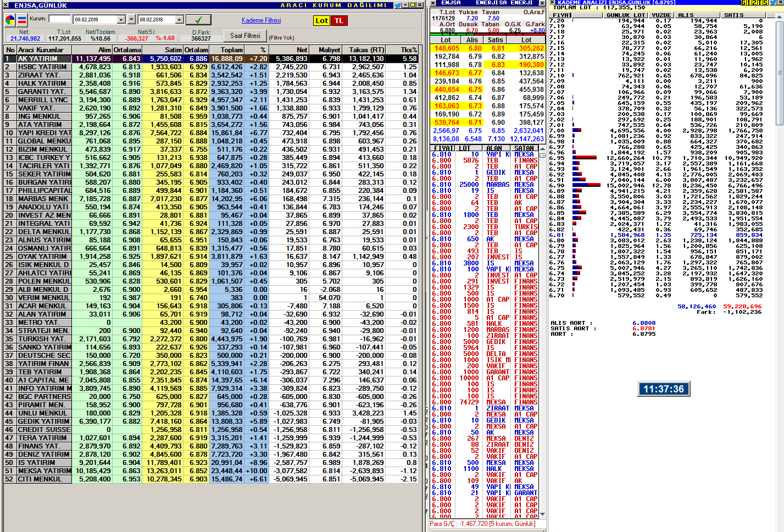Open the start date dropdown
Viewport: 784px width, 532px height.
pos(121,19)
